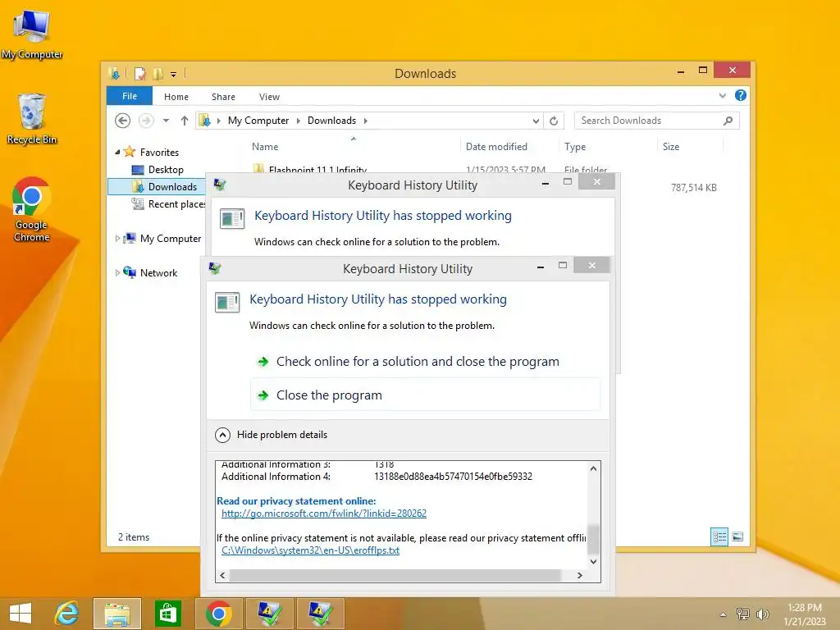The width and height of the screenshot is (840, 630).
Task: Expand My Computer tree node
Action: pos(117,239)
